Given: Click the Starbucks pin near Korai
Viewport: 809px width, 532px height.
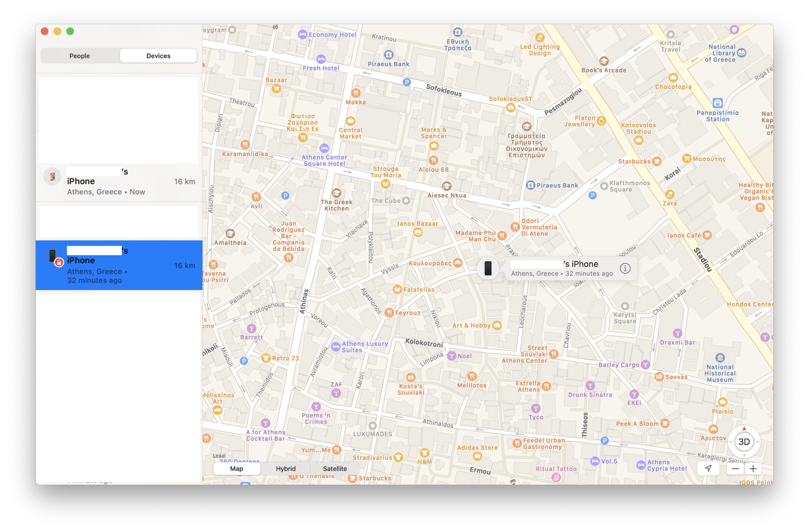Looking at the screenshot, I should (657, 161).
